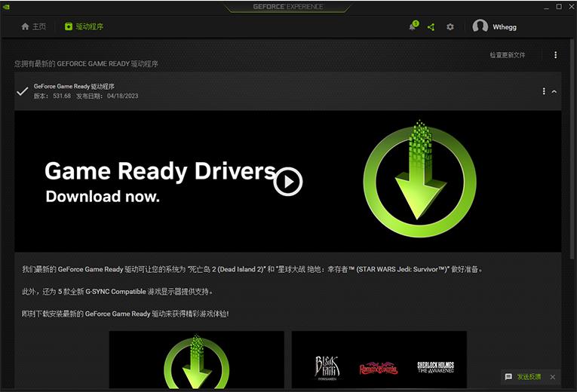
Task: Click the installed checkmark for driver 531.68
Action: point(23,90)
